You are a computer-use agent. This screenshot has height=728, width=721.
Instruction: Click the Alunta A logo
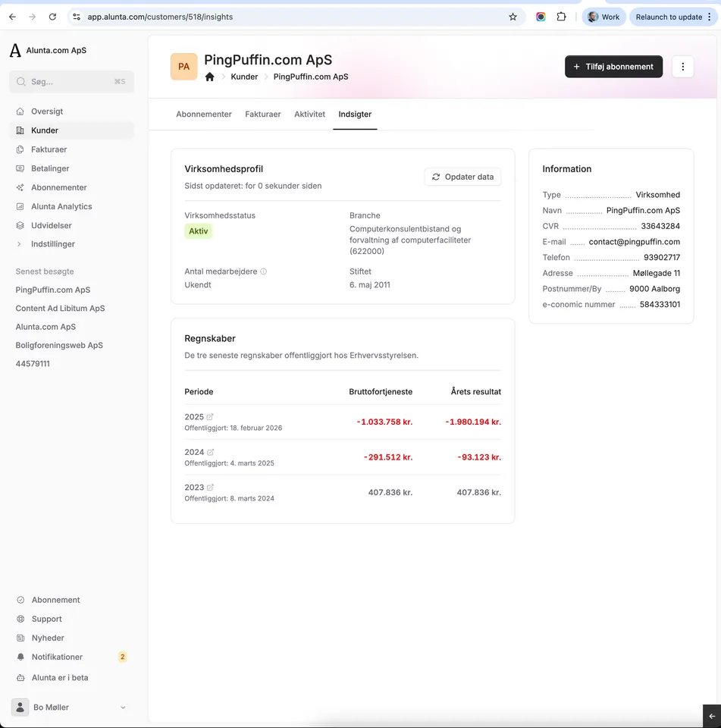tap(15, 50)
